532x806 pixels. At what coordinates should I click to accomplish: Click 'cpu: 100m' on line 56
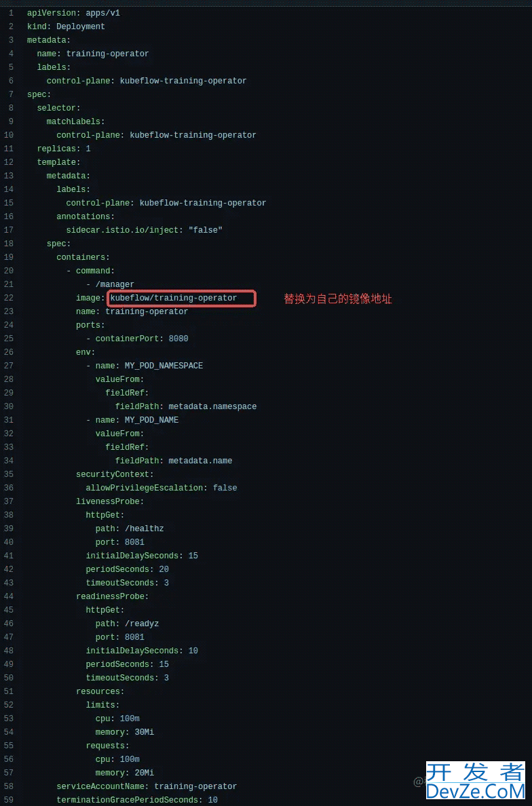click(117, 759)
